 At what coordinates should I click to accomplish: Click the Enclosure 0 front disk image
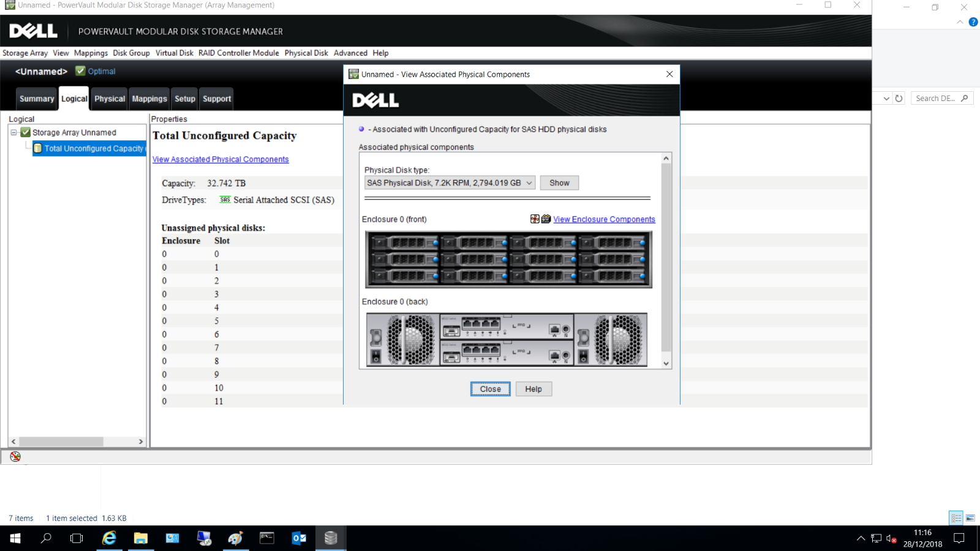(x=508, y=259)
